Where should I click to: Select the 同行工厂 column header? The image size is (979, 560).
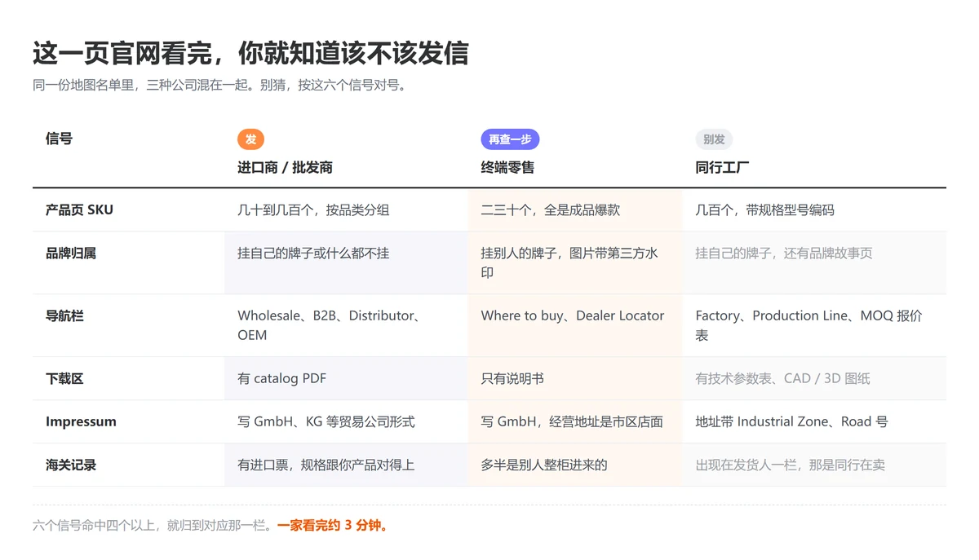coord(722,167)
